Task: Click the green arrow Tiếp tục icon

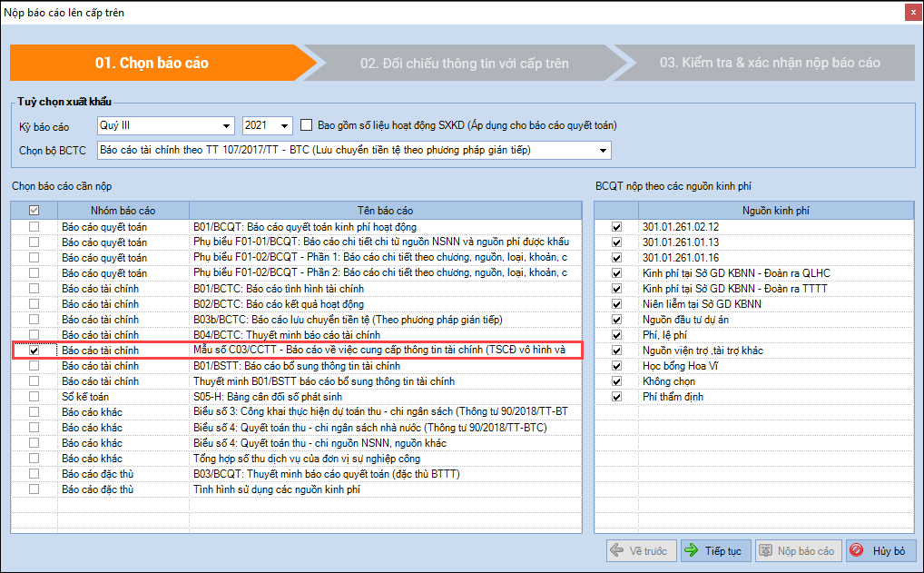Action: [692, 551]
